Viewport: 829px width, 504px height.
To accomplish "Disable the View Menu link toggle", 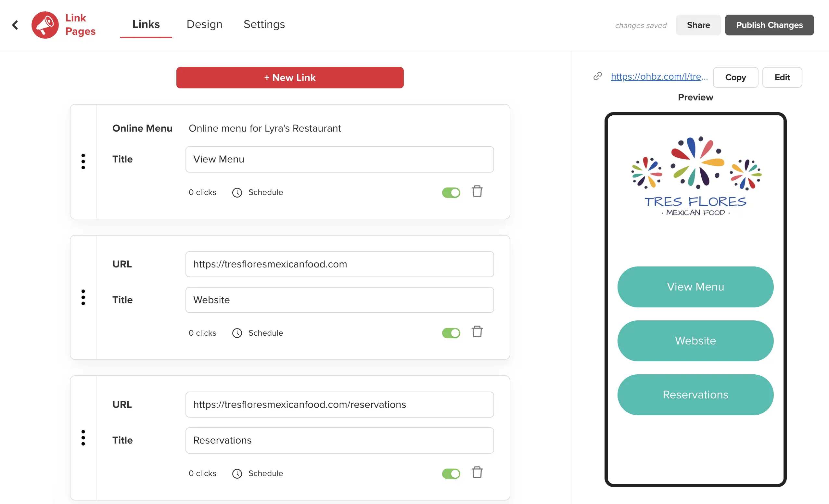I will click(x=451, y=192).
